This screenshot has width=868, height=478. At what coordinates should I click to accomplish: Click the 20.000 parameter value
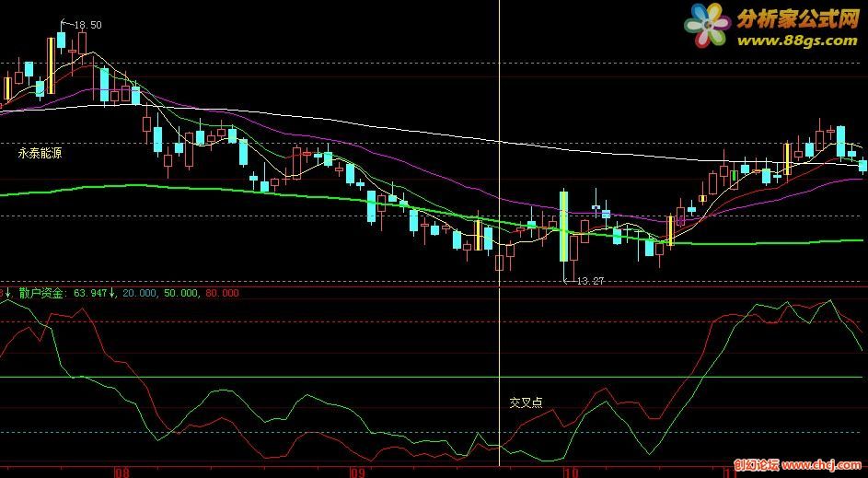pyautogui.click(x=140, y=293)
